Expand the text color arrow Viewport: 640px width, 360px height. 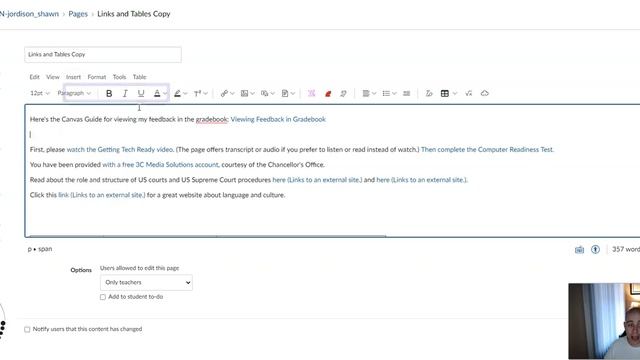[165, 93]
